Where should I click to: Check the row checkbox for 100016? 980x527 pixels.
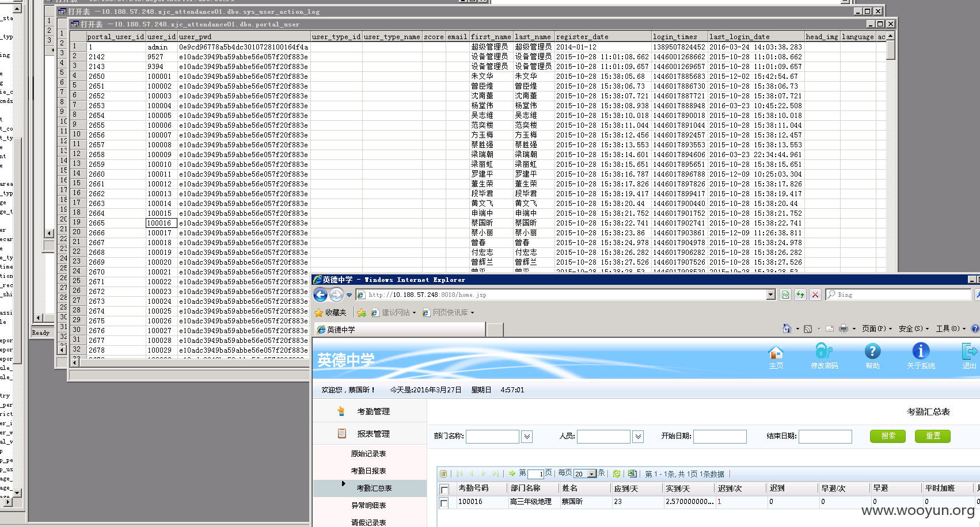444,503
